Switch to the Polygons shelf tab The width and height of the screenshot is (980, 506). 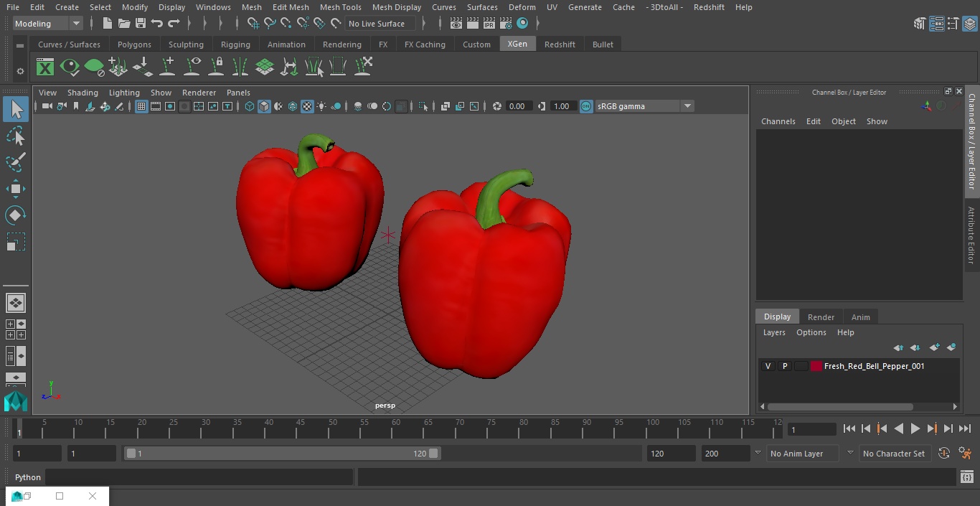pyautogui.click(x=134, y=44)
